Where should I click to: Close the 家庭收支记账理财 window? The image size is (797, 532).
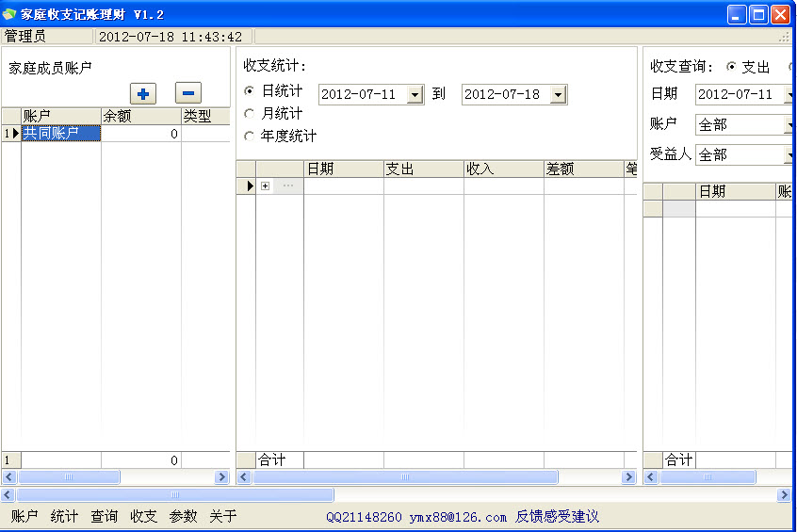click(780, 15)
